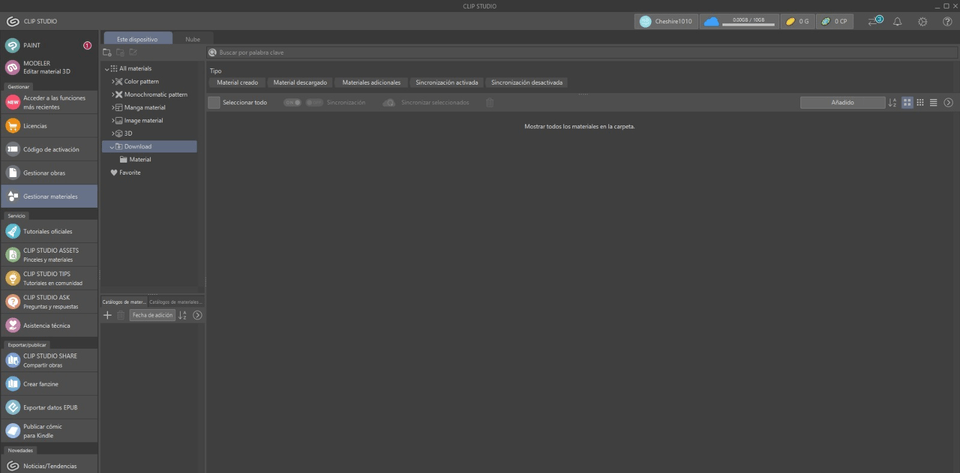This screenshot has height=473, width=960.
Task: Expand the Color pattern folder
Action: [113, 82]
